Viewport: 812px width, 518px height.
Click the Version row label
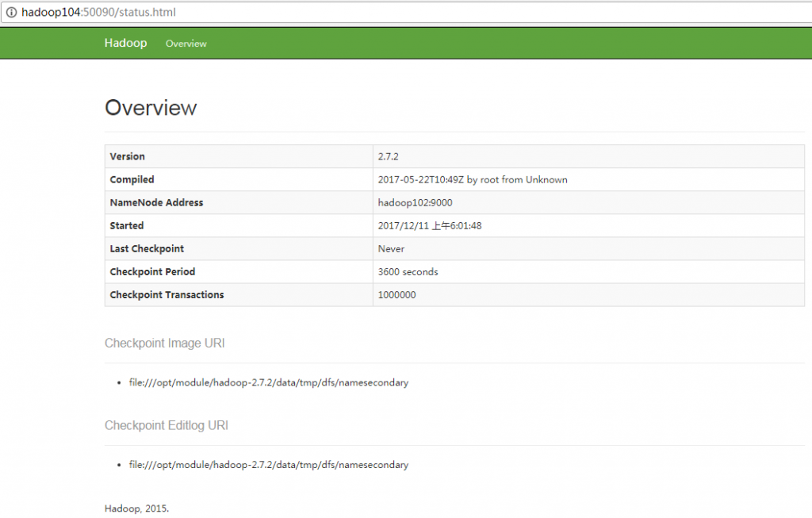click(128, 156)
